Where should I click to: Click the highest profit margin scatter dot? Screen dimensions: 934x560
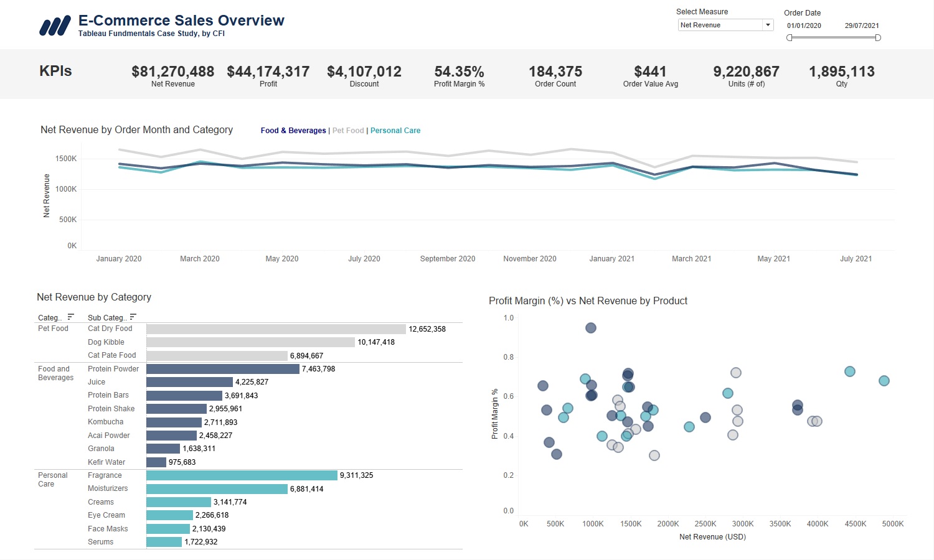point(591,328)
